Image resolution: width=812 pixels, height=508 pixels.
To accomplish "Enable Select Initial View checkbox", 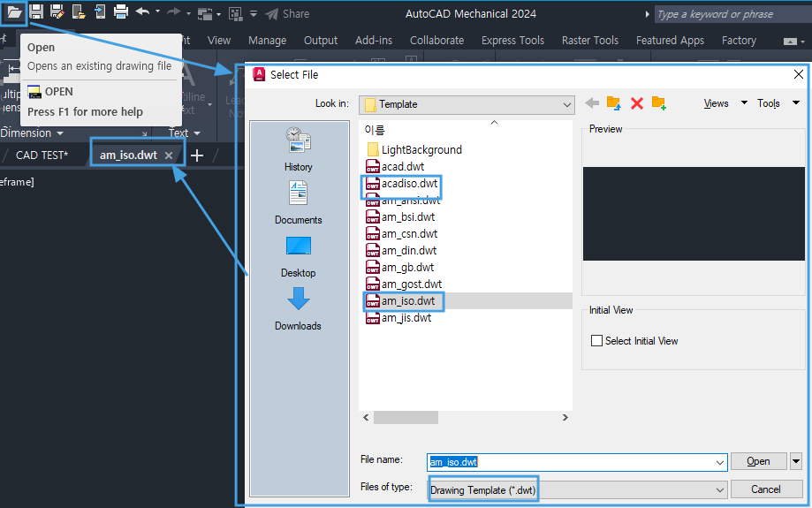I will (x=596, y=341).
